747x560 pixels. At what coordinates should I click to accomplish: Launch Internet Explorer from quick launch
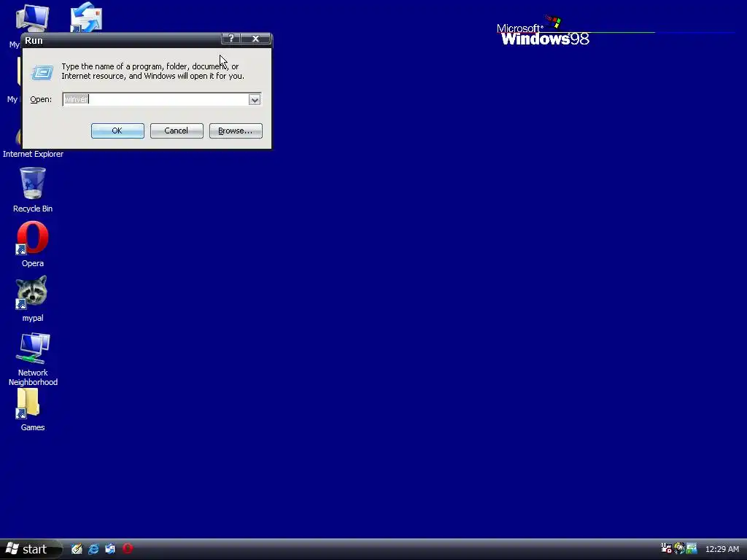[x=93, y=549]
